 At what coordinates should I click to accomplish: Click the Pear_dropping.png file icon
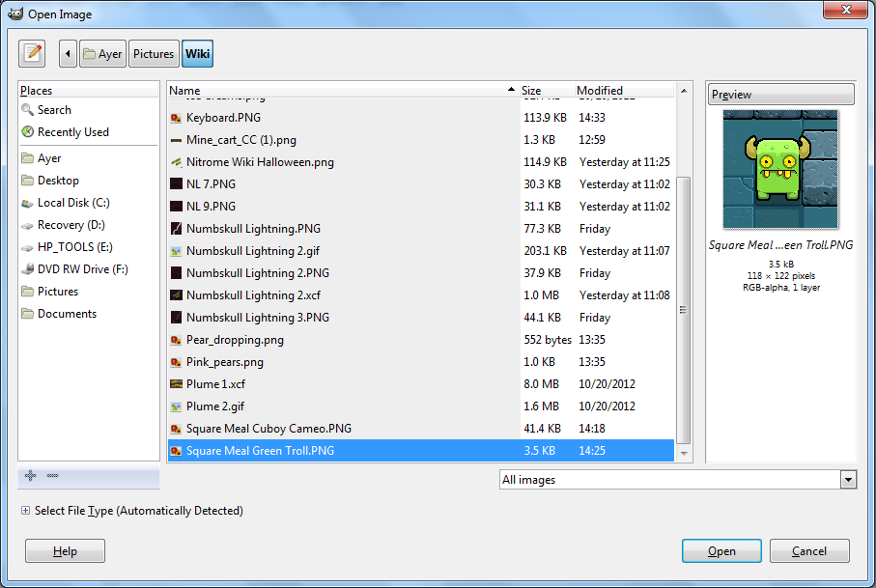pos(176,340)
